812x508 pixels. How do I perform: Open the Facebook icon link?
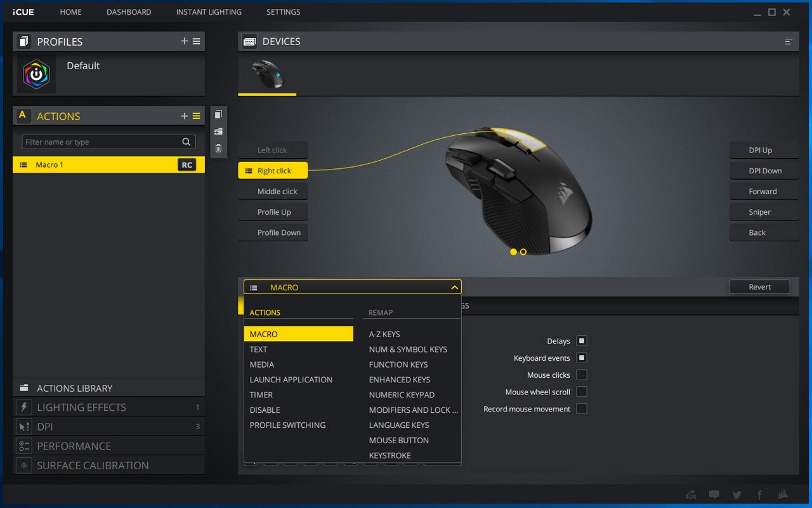pyautogui.click(x=759, y=495)
